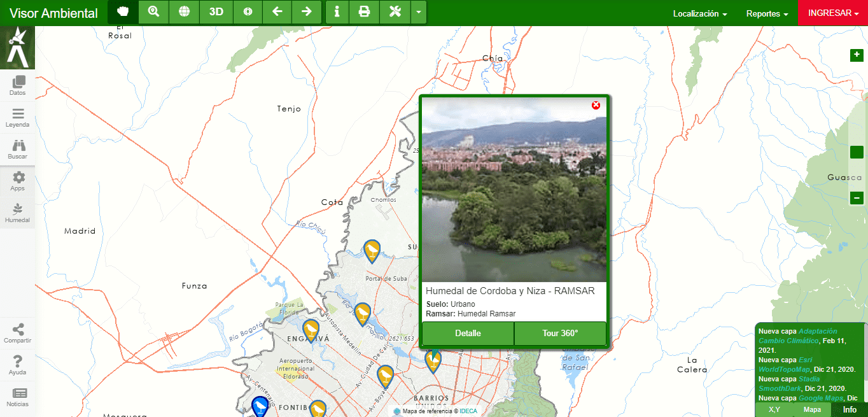This screenshot has width=868, height=417.
Task: Click the printer icon in toolbar
Action: click(364, 12)
